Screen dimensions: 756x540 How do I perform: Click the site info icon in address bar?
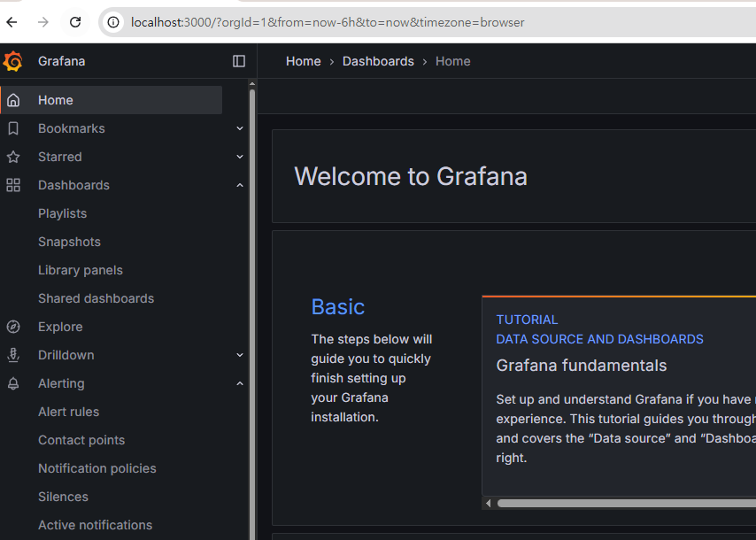(x=113, y=22)
